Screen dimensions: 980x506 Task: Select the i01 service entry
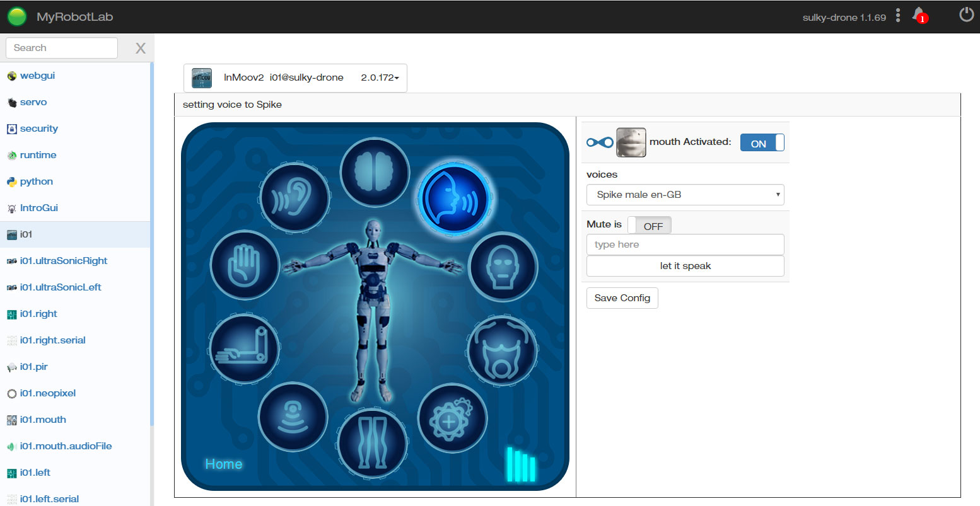pos(75,234)
